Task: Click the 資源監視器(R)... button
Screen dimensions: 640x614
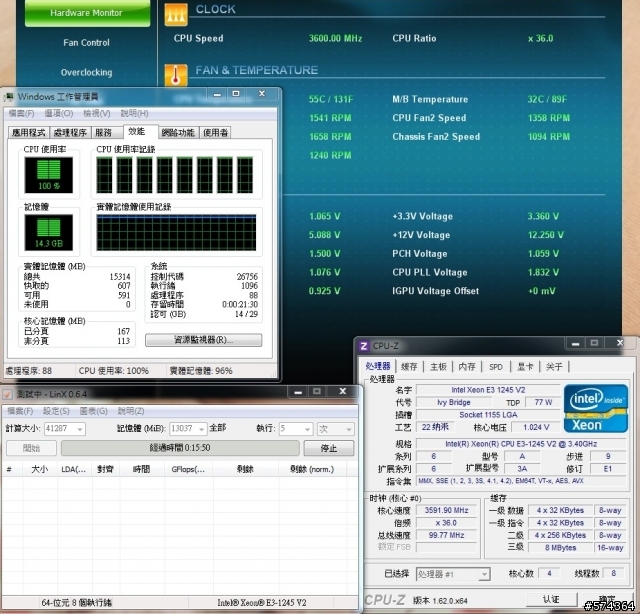Action: click(203, 340)
